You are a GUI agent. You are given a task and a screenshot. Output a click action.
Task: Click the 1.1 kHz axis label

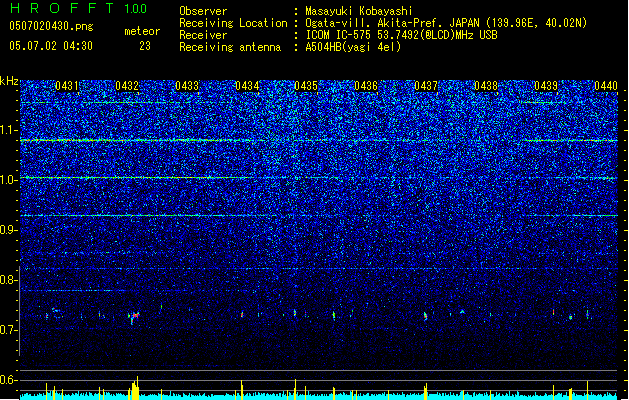click(9, 130)
